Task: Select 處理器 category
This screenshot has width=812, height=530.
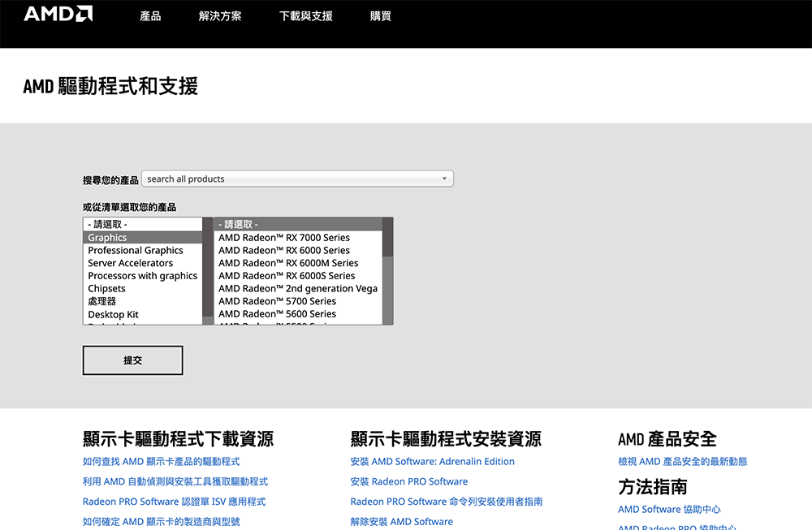Action: coord(142,301)
